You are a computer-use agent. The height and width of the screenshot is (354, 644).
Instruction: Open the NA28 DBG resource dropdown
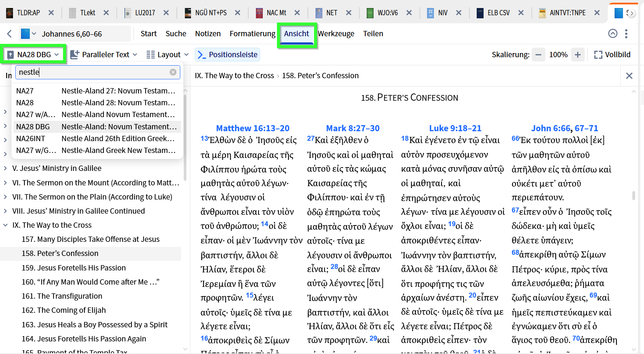point(34,55)
